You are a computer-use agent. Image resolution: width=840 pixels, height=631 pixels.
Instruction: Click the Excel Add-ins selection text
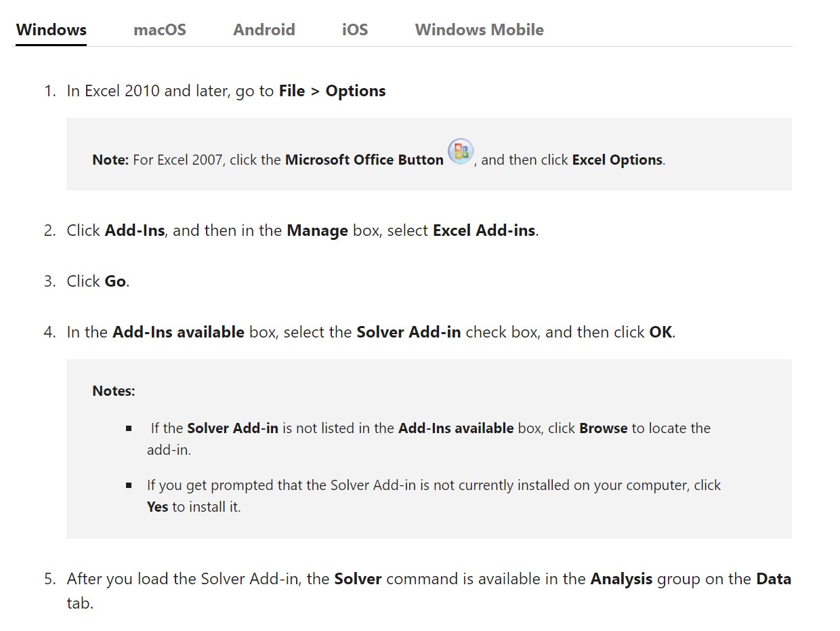coord(483,230)
